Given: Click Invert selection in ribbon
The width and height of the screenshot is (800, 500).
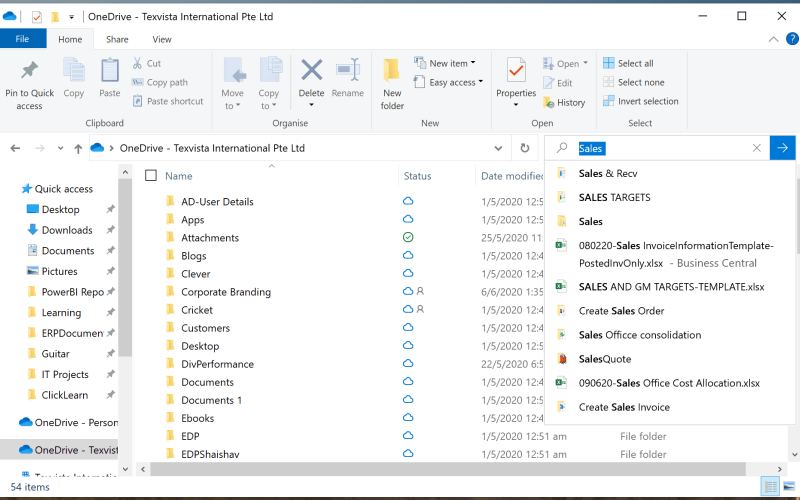Looking at the screenshot, I should coord(641,101).
